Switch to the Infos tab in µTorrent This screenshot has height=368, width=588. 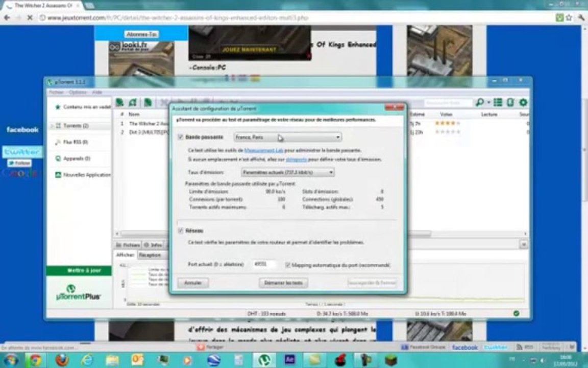tap(153, 245)
